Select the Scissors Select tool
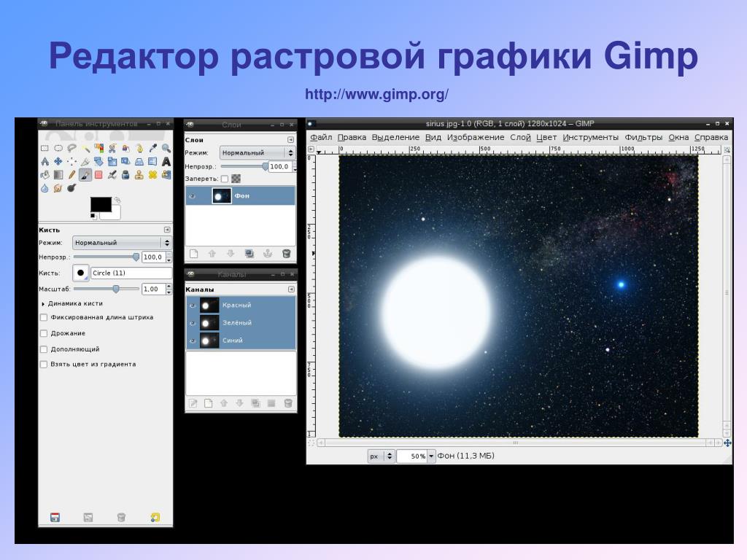 (112, 148)
